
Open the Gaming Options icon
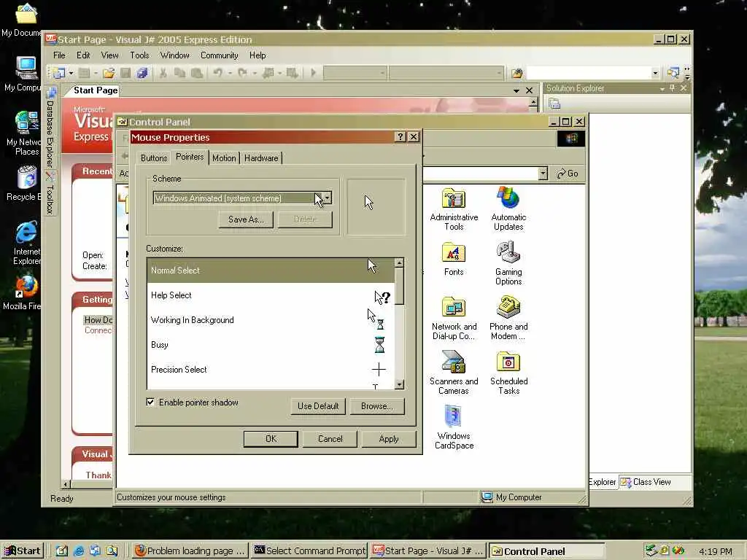pos(508,262)
